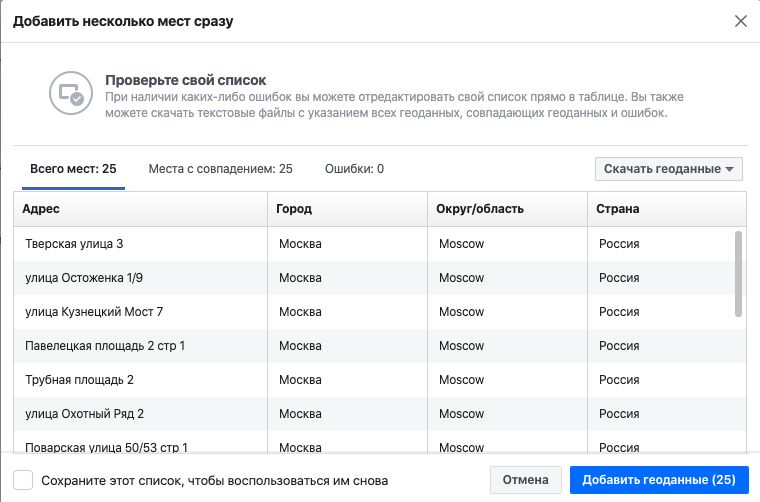Edit the улица Охотный Ряд 2 cell
Screen dimensions: 760x502
141,413
